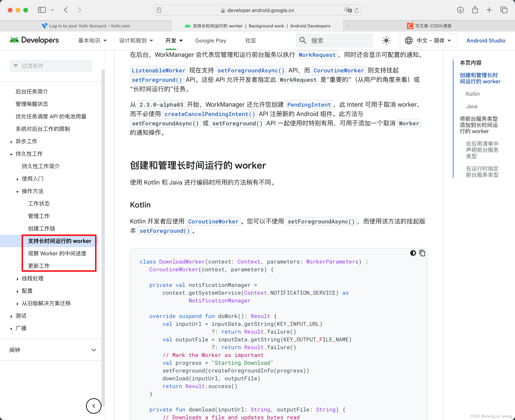515x420 pixels.
Task: Open 后台任务简介 in sidebar
Action: coord(32,91)
